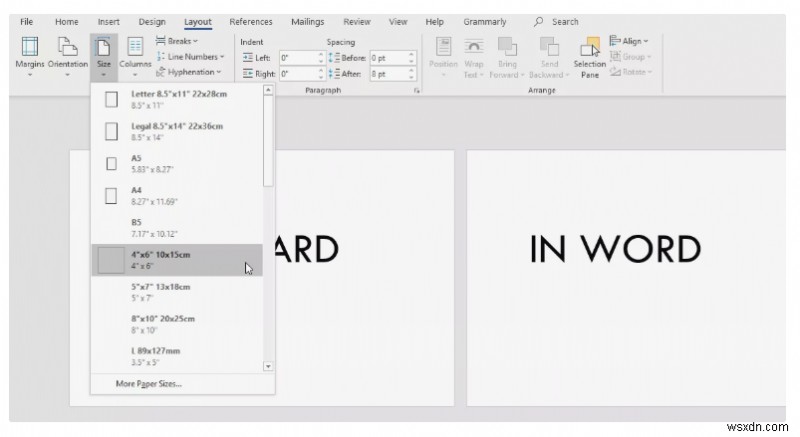Select the Layout tab
The width and height of the screenshot is (800, 437).
pyautogui.click(x=197, y=22)
